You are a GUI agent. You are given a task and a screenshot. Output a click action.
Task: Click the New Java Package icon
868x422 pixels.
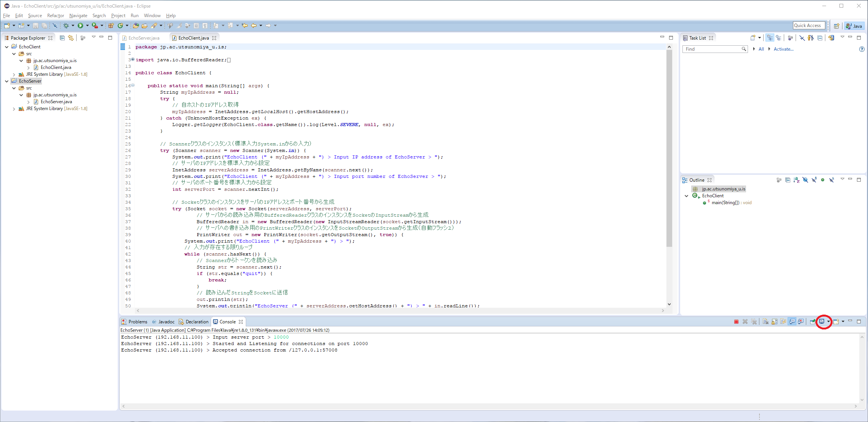click(x=111, y=26)
